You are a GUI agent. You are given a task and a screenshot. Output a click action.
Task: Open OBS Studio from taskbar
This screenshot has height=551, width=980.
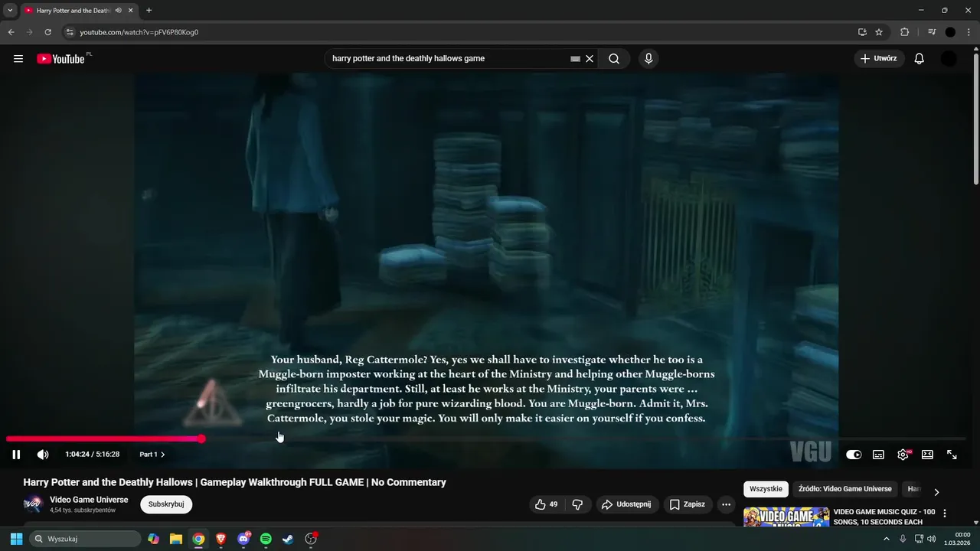[311, 539]
